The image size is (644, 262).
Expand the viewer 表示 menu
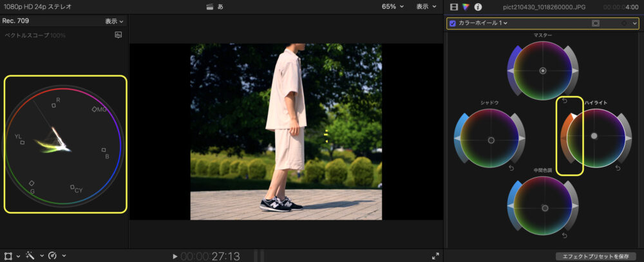(424, 6)
